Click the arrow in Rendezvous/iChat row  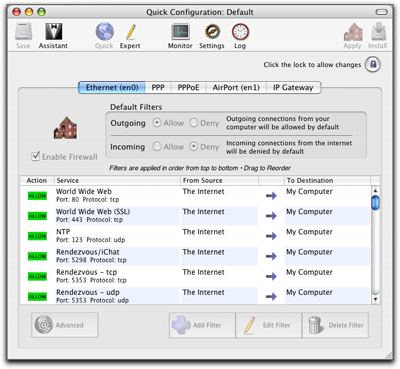[x=271, y=256]
